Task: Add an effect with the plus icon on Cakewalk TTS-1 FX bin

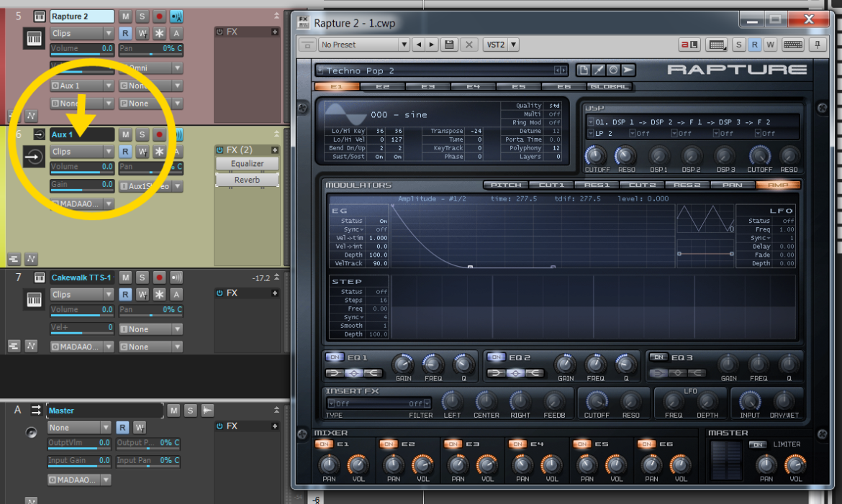Action: pyautogui.click(x=275, y=293)
